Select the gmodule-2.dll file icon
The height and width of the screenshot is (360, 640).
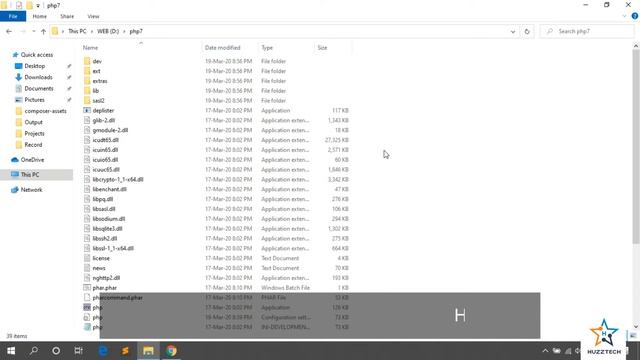tap(87, 130)
